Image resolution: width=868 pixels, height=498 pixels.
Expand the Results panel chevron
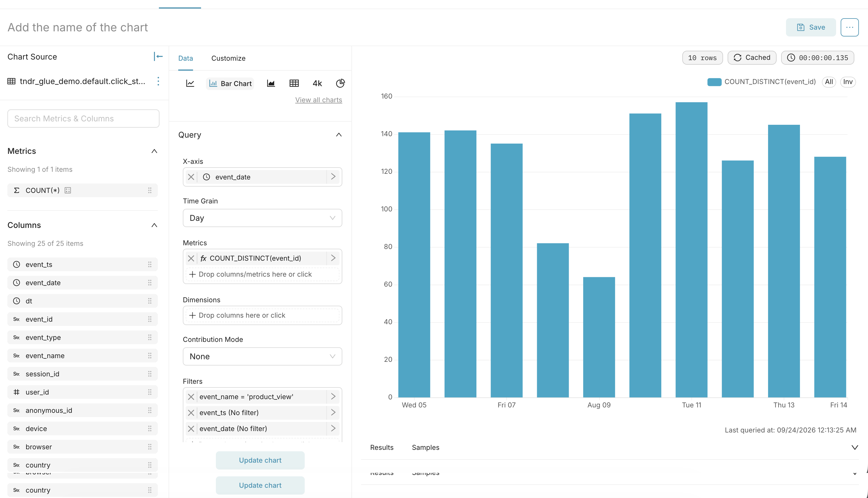[x=855, y=447]
